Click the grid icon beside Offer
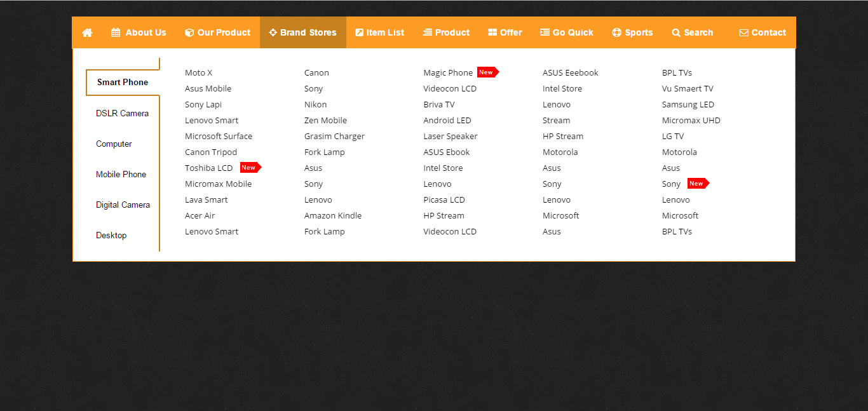The width and height of the screenshot is (868, 411). 492,32
